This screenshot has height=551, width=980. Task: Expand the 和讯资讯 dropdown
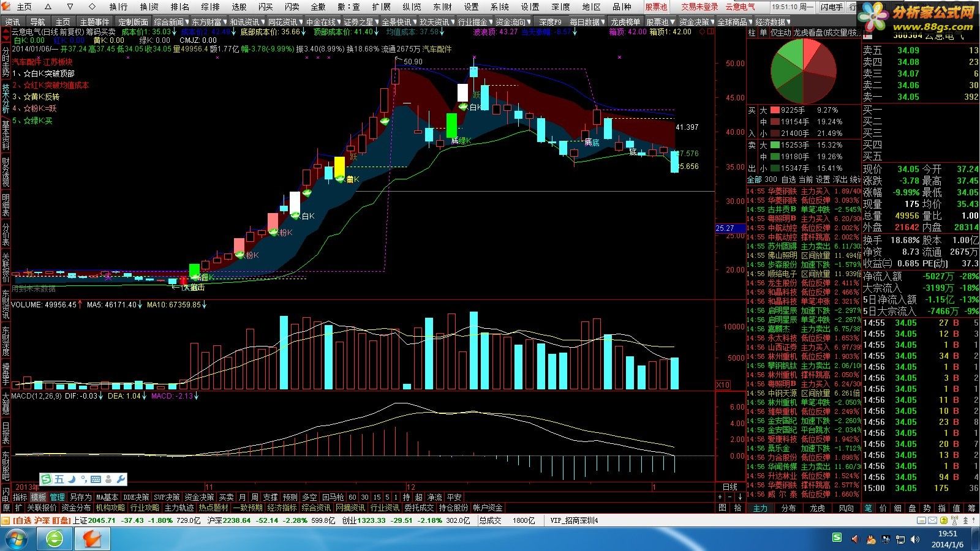pos(247,21)
